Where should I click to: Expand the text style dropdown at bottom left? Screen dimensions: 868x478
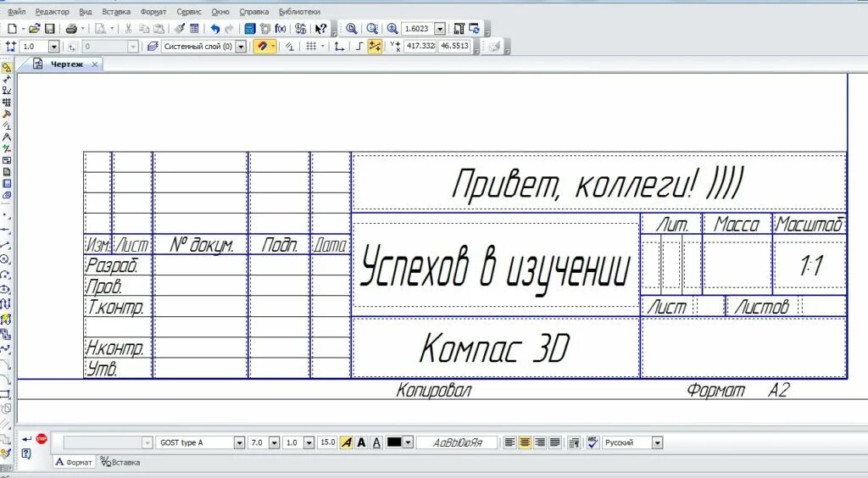[147, 442]
